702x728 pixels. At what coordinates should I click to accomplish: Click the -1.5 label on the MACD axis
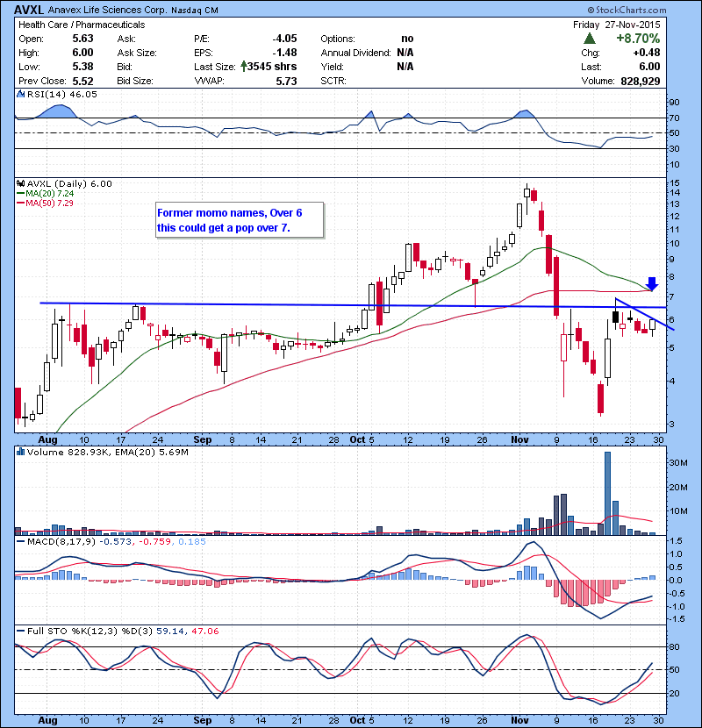pyautogui.click(x=676, y=619)
